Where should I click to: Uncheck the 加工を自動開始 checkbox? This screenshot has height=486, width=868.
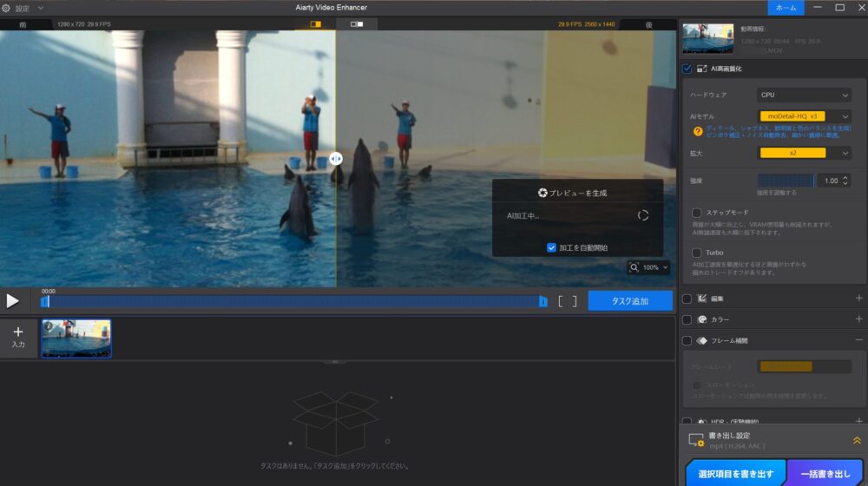(551, 247)
